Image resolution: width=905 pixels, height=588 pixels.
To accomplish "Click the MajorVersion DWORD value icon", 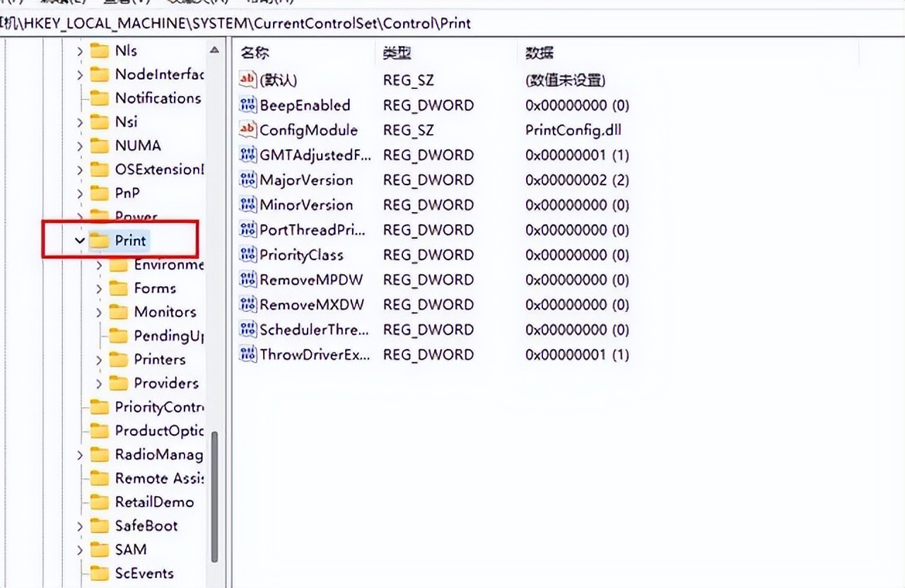I will (x=247, y=180).
